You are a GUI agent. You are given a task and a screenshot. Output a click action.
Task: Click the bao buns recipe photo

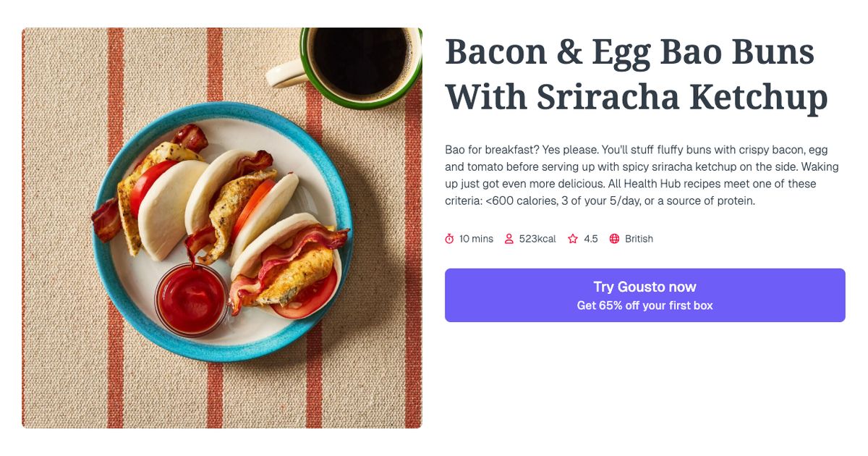coord(223,227)
